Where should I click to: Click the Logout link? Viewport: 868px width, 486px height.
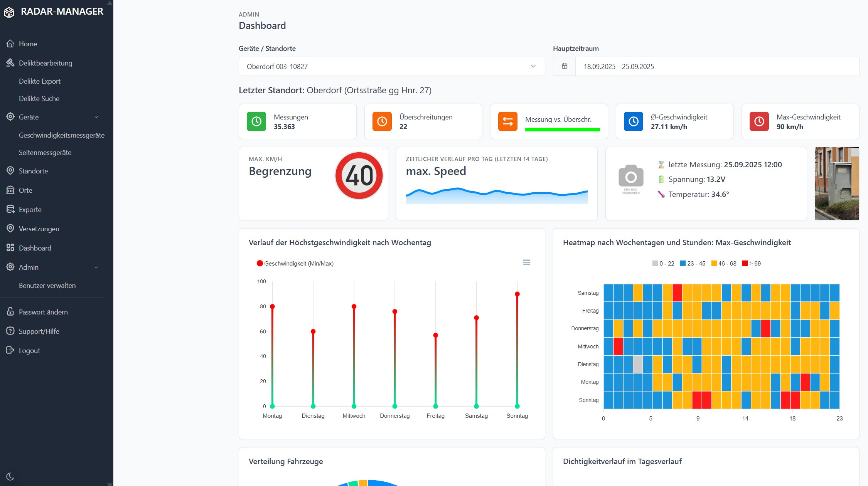point(29,351)
